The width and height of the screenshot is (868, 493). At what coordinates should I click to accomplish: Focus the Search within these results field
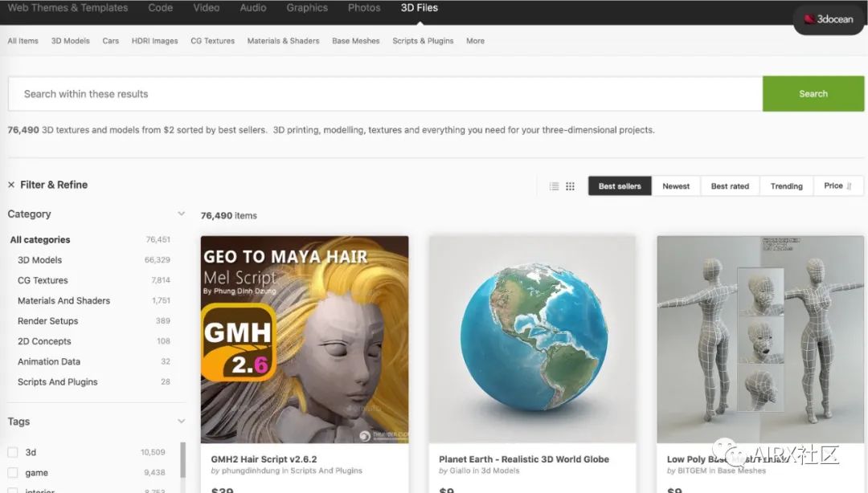pyautogui.click(x=385, y=94)
